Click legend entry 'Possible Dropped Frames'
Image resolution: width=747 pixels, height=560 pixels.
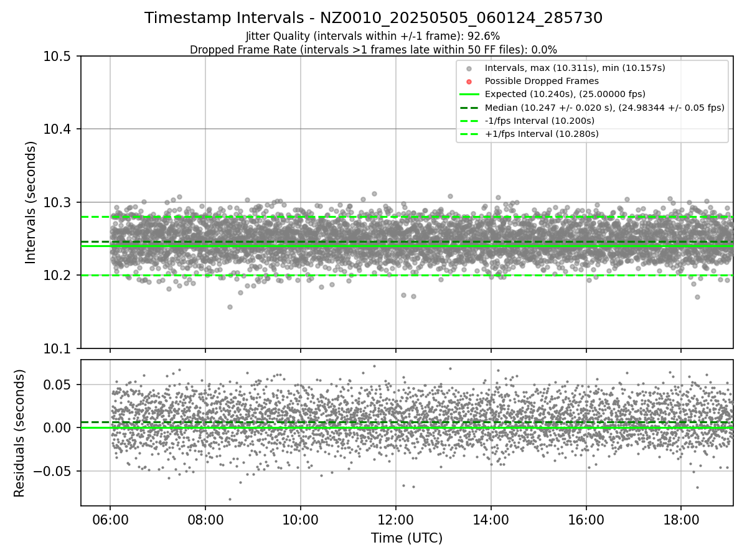(x=542, y=81)
